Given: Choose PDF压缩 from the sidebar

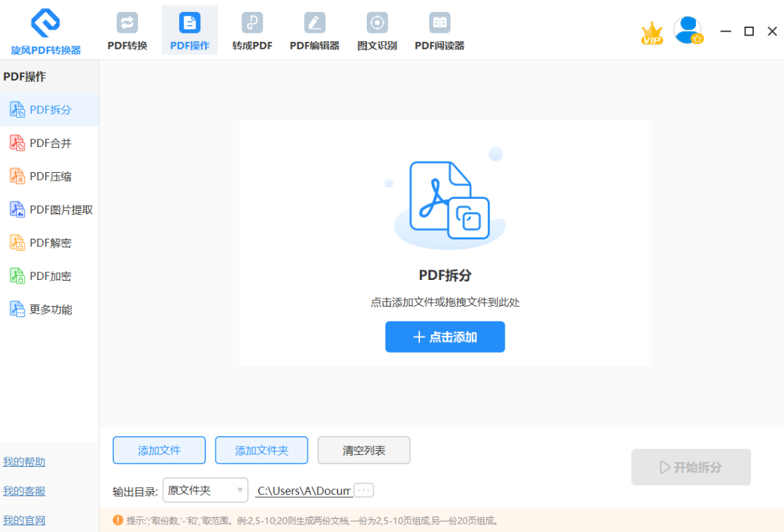Looking at the screenshot, I should click(x=50, y=176).
